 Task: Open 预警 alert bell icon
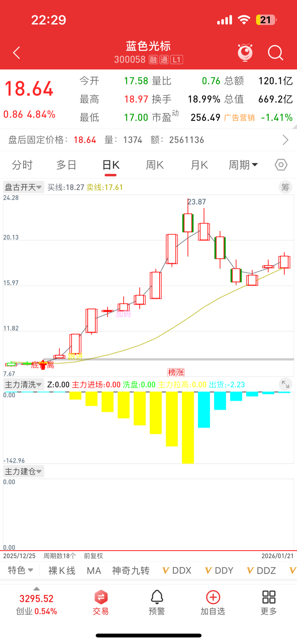pos(157,603)
